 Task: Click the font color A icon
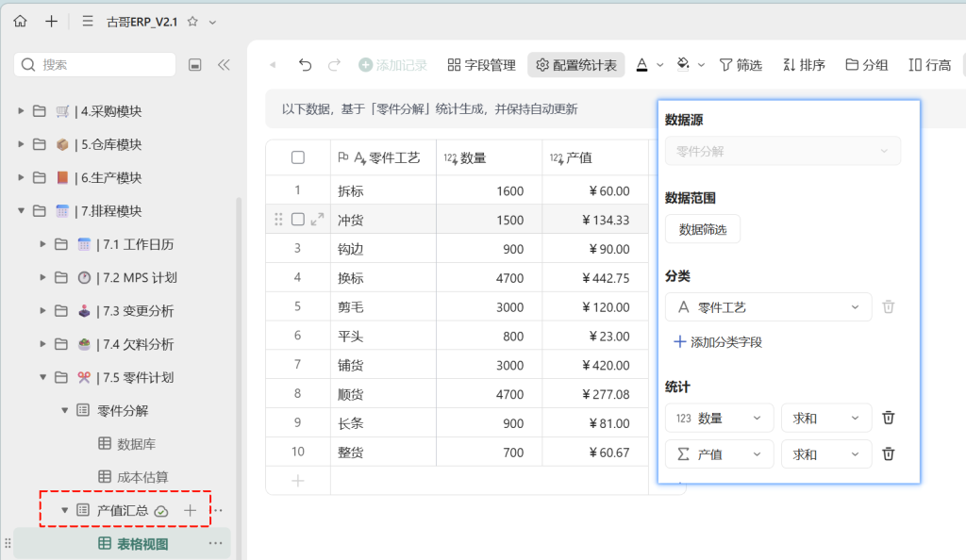coord(641,65)
